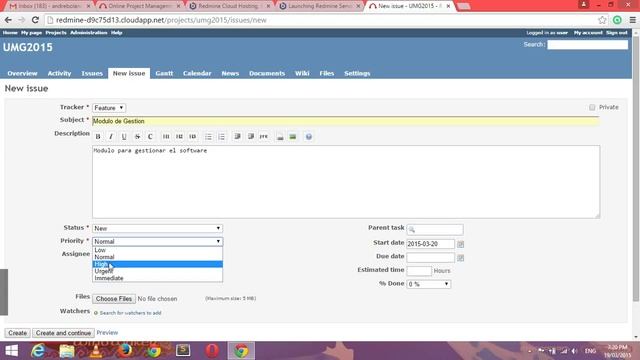Open Administration in top menu
640x360 pixels.
click(x=89, y=33)
